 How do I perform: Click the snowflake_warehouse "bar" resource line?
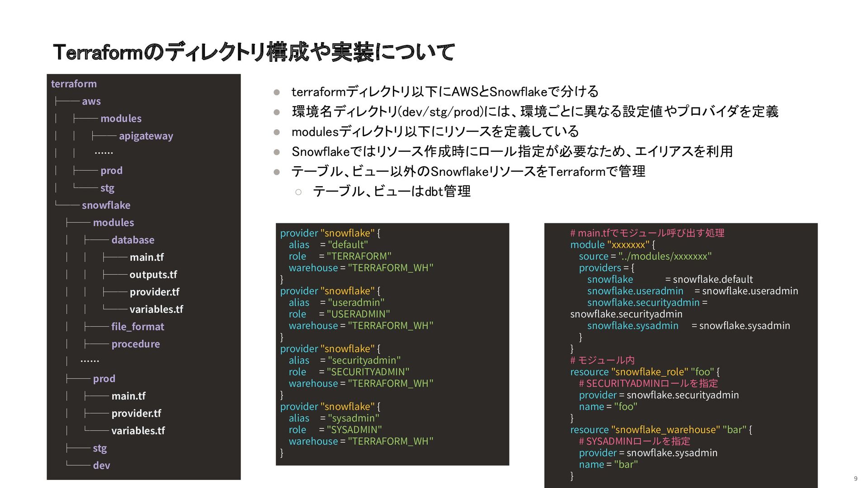click(660, 430)
